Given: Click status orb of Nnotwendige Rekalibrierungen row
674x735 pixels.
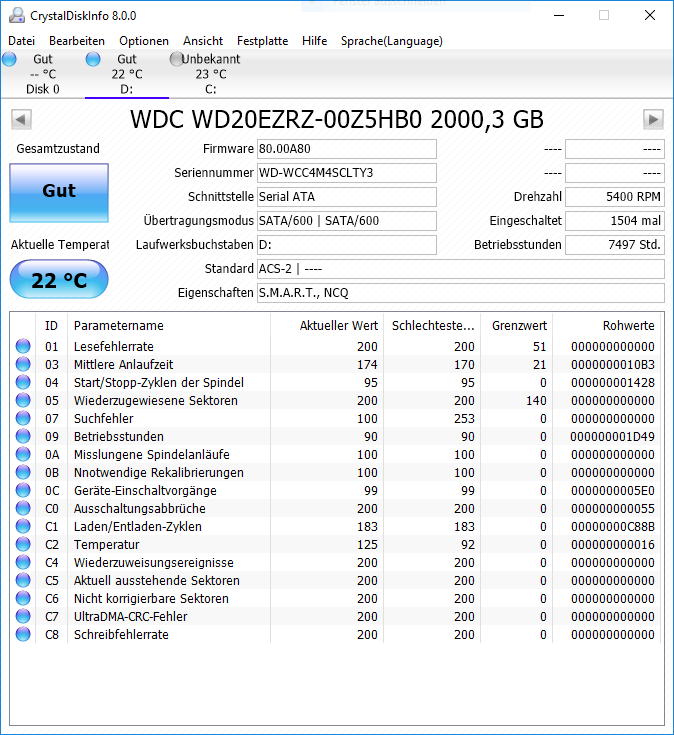Looking at the screenshot, I should pos(23,472).
